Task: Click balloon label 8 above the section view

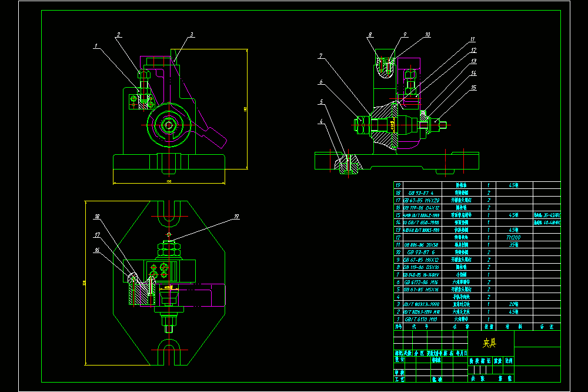Action: [370, 35]
